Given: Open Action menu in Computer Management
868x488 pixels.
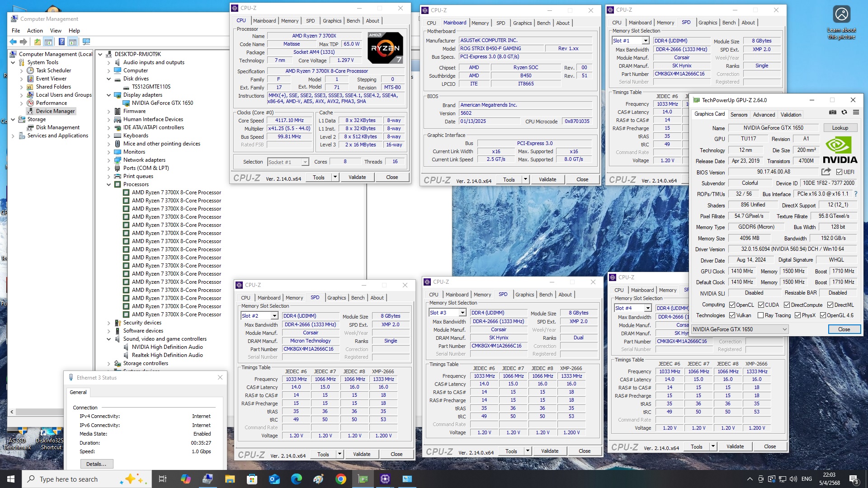Looking at the screenshot, I should (35, 31).
